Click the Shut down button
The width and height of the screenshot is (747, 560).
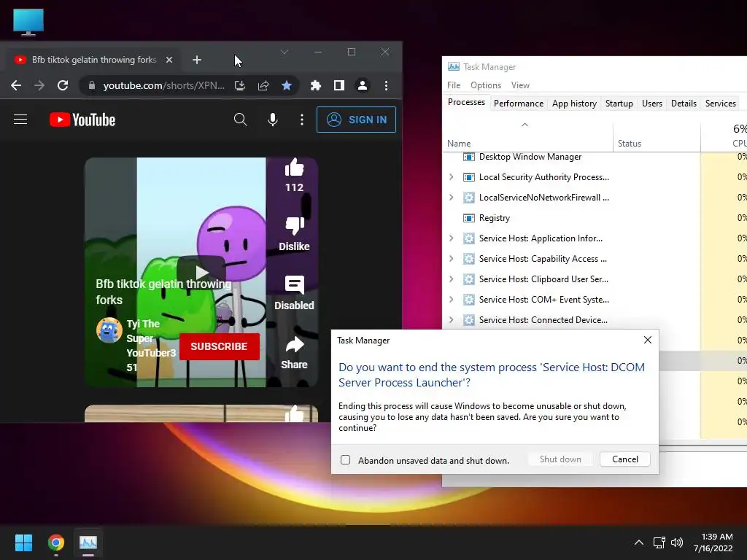click(560, 459)
